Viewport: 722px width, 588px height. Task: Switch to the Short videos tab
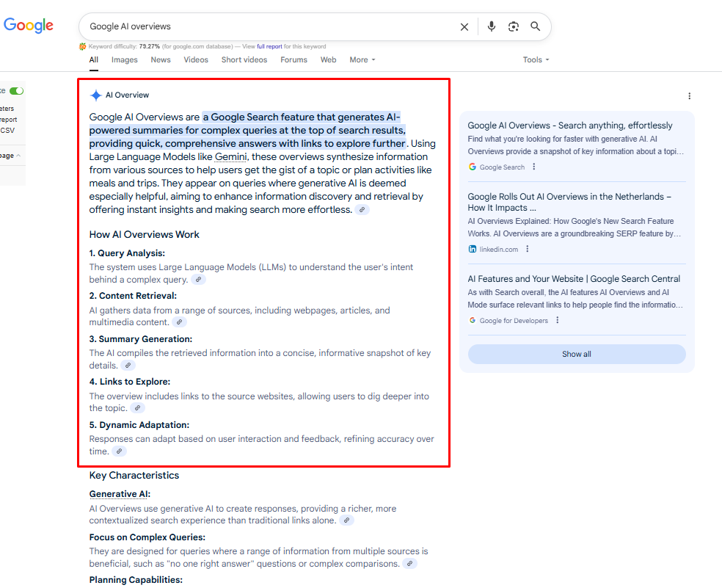pos(244,60)
